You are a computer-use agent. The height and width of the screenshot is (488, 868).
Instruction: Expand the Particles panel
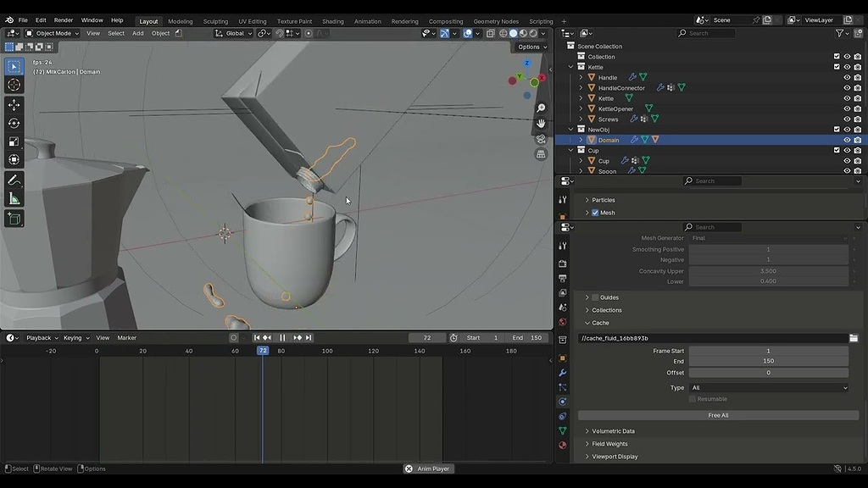pyautogui.click(x=603, y=200)
